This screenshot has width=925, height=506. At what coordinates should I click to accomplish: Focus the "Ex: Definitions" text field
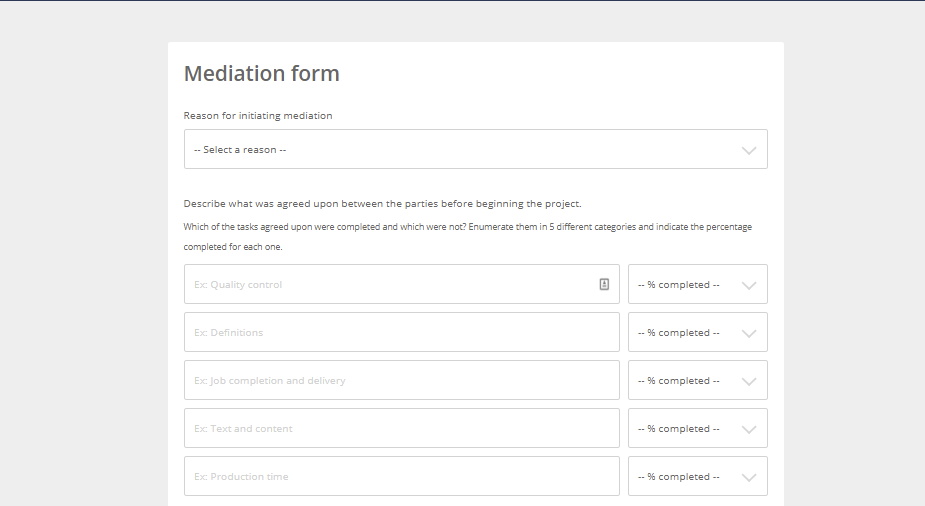coord(402,332)
